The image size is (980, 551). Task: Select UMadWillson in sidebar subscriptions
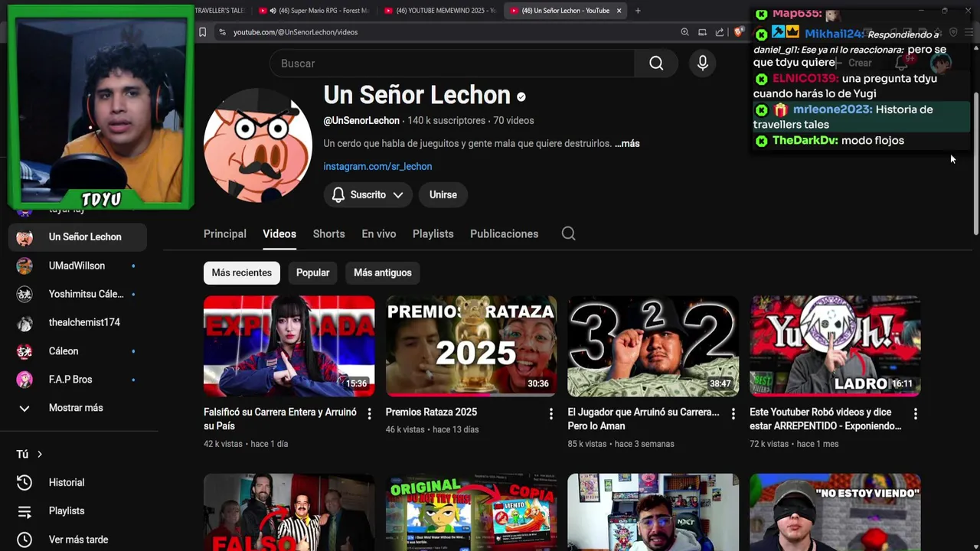coord(77,266)
